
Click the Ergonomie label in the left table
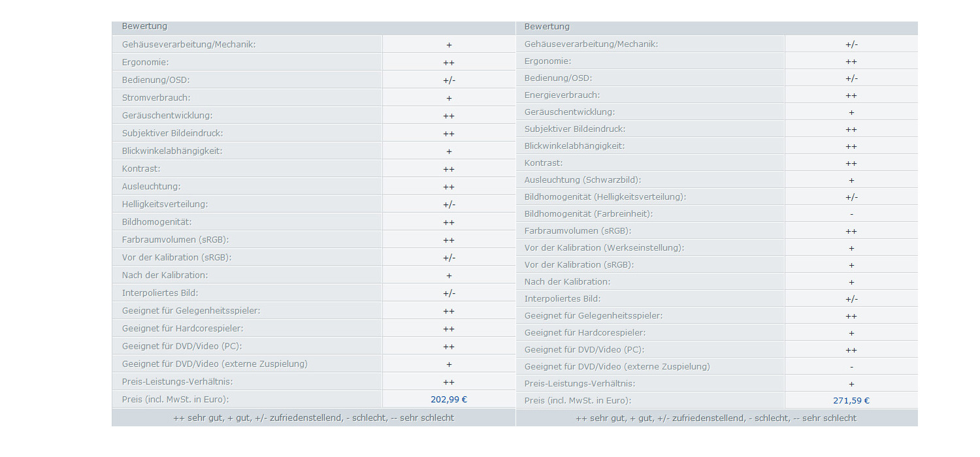(145, 63)
